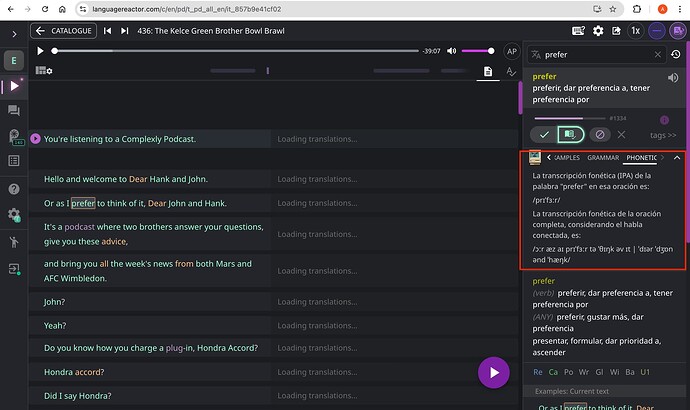
Task: Mark word 'prefer' as known with checkmark
Action: point(543,134)
